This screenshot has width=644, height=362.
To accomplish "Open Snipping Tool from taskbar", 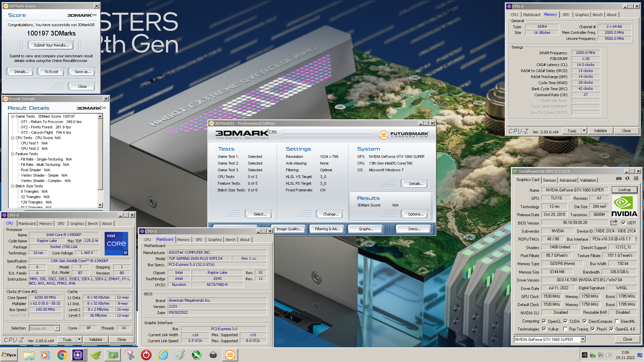I will [129, 355].
